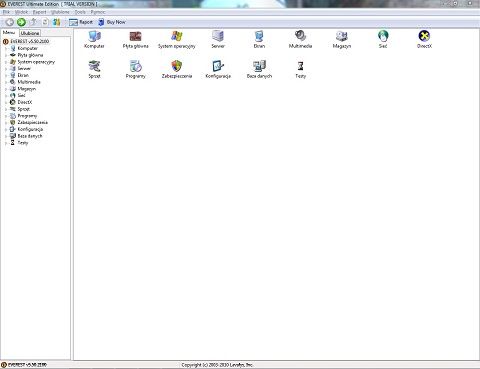The image size is (480, 369).
Task: Select Testy in the left tree
Action: pyautogui.click(x=23, y=143)
